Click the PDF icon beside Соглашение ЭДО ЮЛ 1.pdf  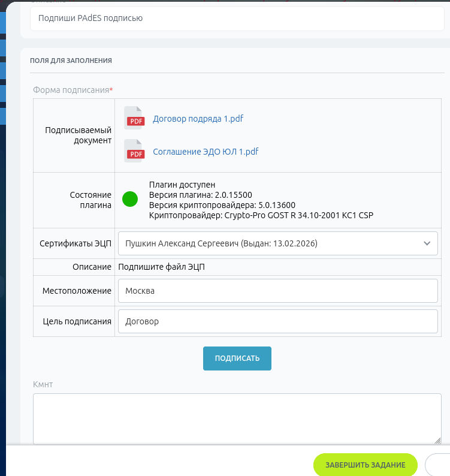134,151
